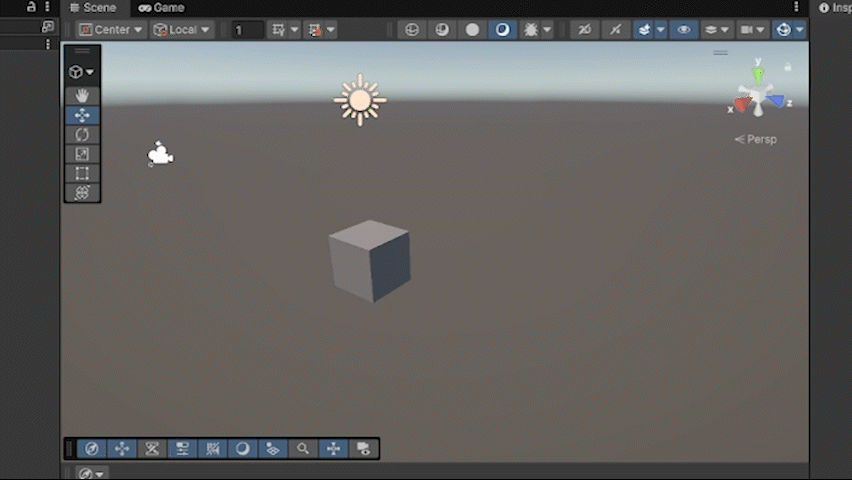Select the Scale tool
This screenshot has height=480, width=852.
[x=82, y=154]
